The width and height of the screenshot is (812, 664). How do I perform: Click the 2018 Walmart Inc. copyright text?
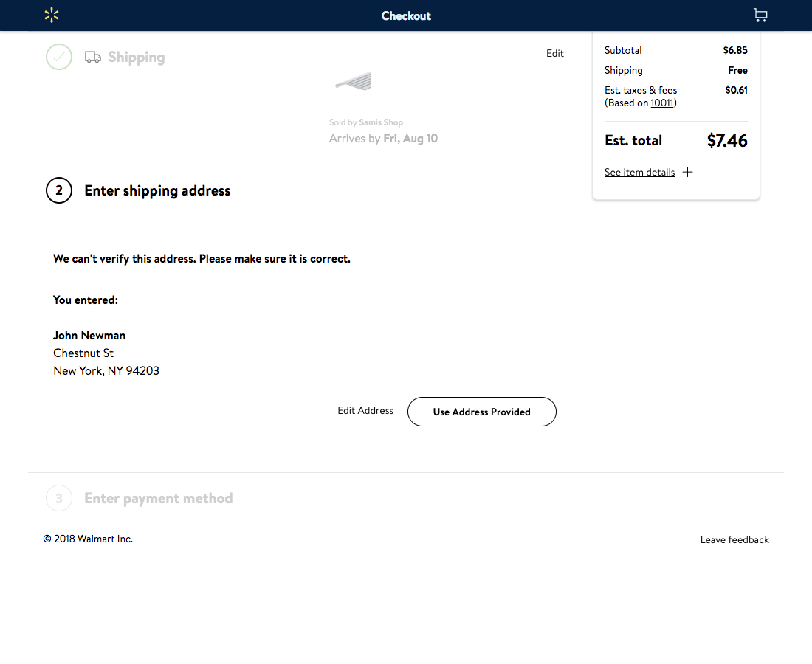88,539
